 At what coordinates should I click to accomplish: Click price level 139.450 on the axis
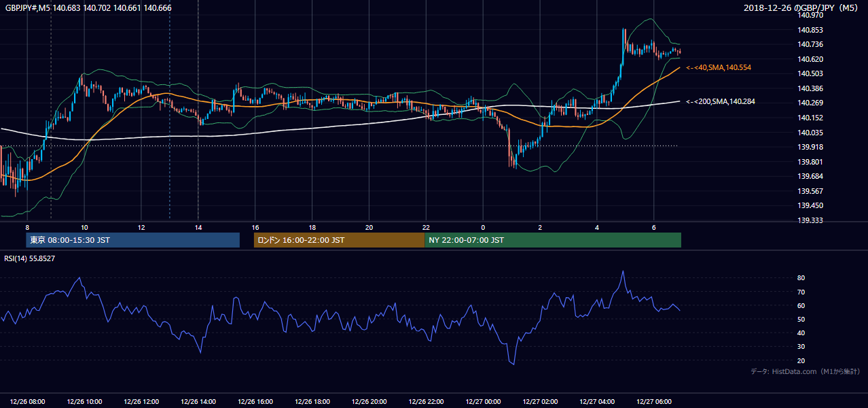click(810, 206)
